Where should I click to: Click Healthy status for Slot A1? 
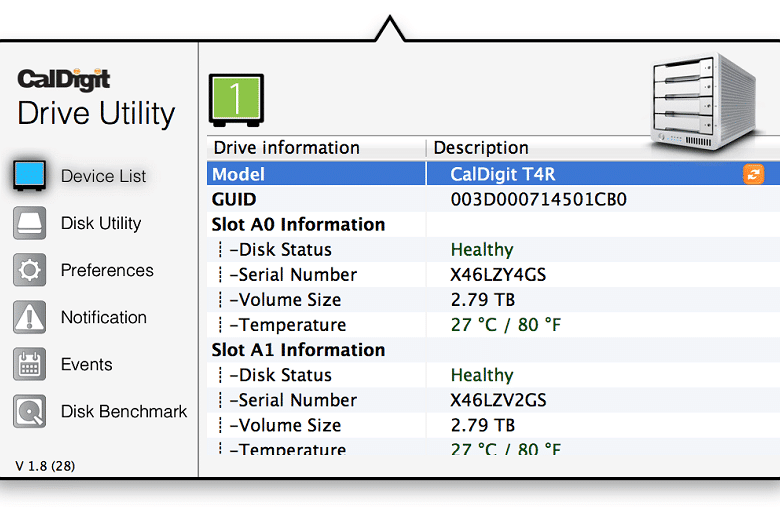(482, 375)
